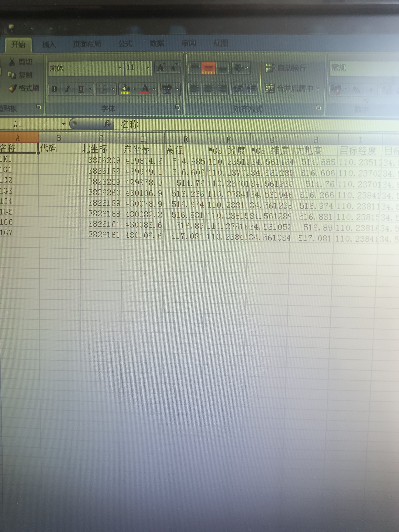Click Merge and Center (合并后居中)

(x=289, y=89)
